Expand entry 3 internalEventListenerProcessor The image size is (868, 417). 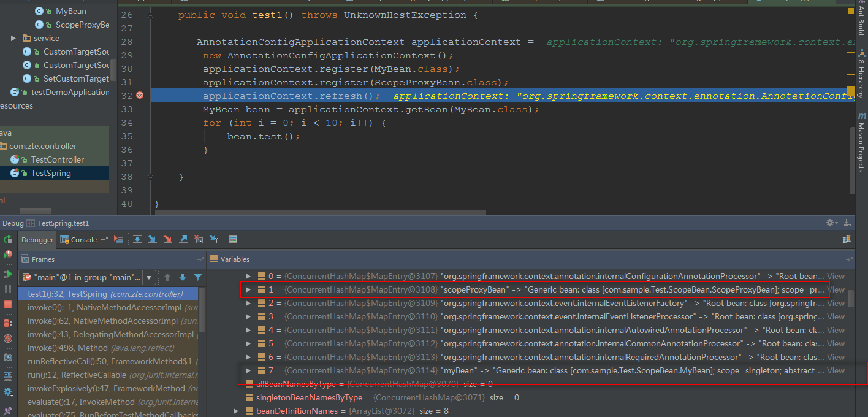pyautogui.click(x=248, y=317)
